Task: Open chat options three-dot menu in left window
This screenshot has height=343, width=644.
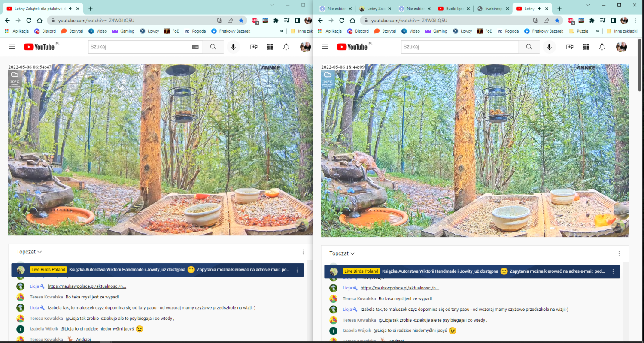Action: pos(303,252)
